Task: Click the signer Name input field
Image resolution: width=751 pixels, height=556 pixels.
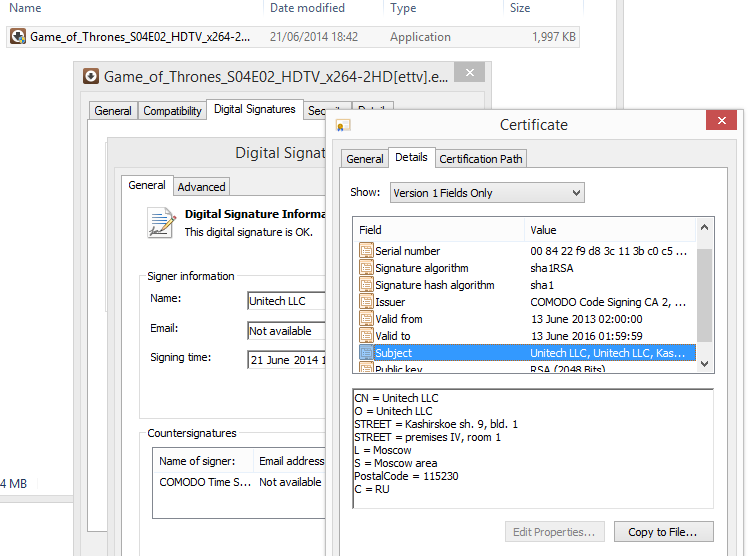Action: pyautogui.click(x=286, y=301)
